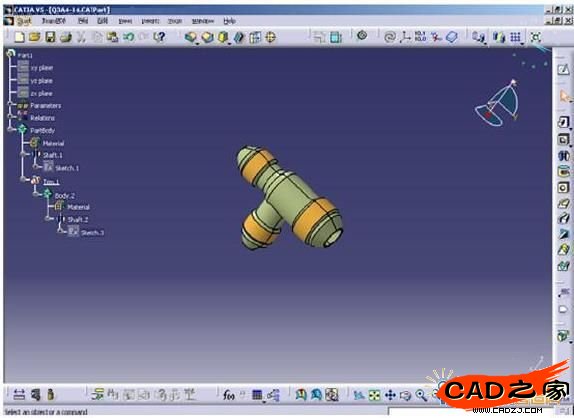Click the New document icon

(19, 37)
